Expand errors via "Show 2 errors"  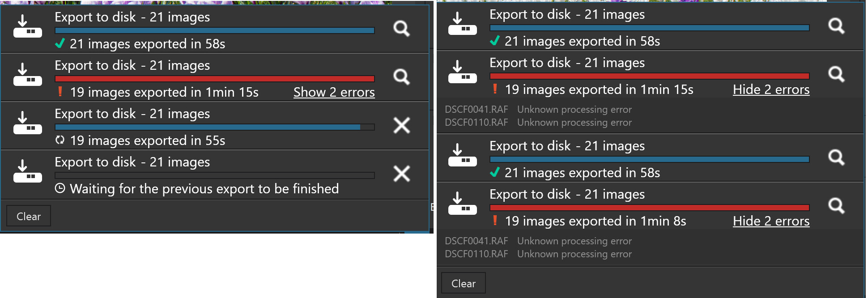334,92
